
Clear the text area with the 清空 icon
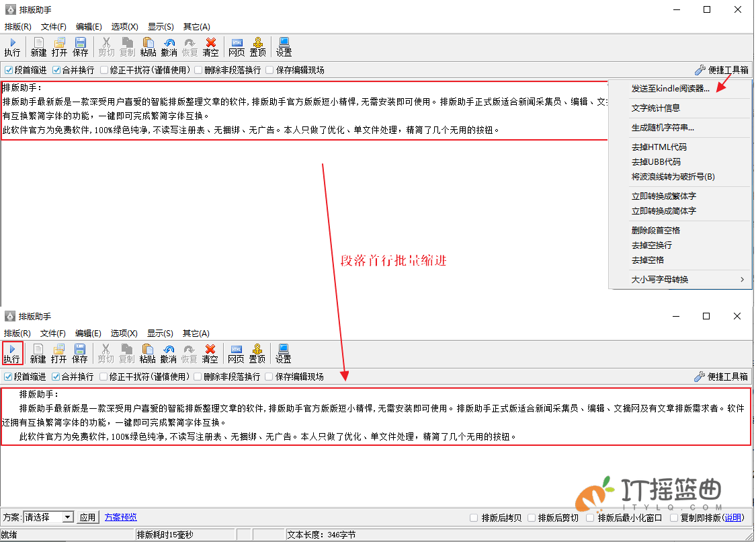(x=210, y=46)
